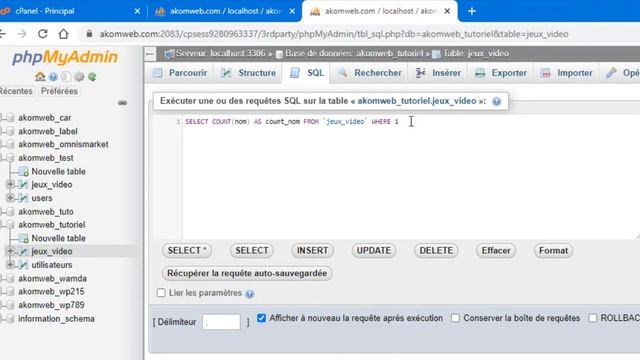
Task: Click the green reload navigation icon
Action: point(92,76)
